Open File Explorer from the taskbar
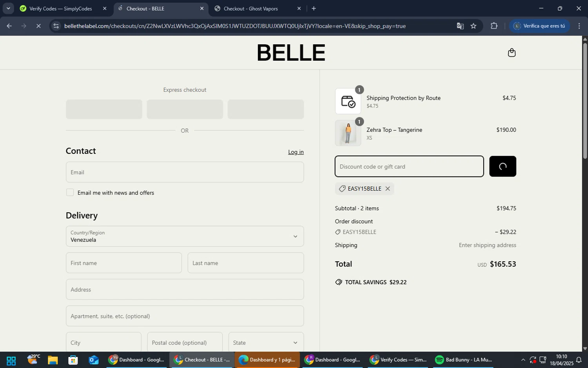Image resolution: width=588 pixels, height=368 pixels. click(x=53, y=360)
